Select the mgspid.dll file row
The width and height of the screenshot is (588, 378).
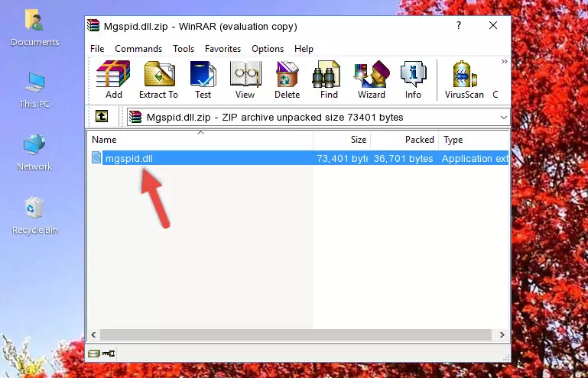(x=299, y=158)
